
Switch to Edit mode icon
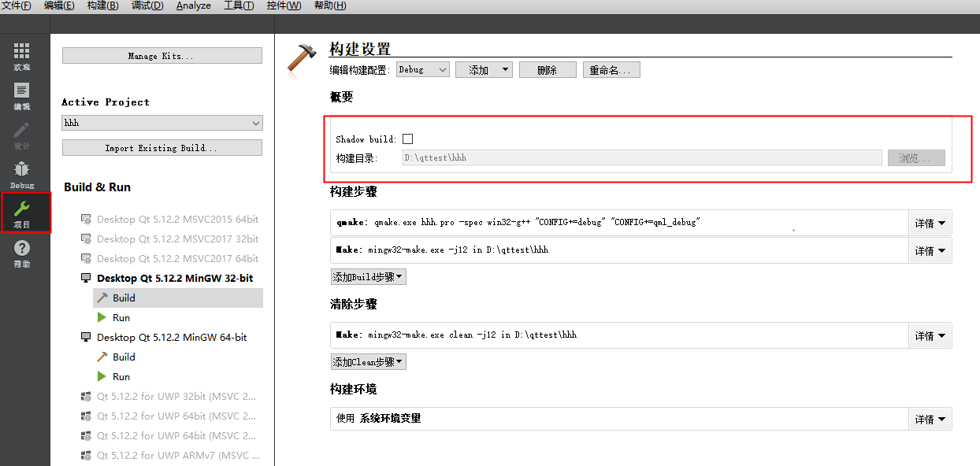(22, 91)
